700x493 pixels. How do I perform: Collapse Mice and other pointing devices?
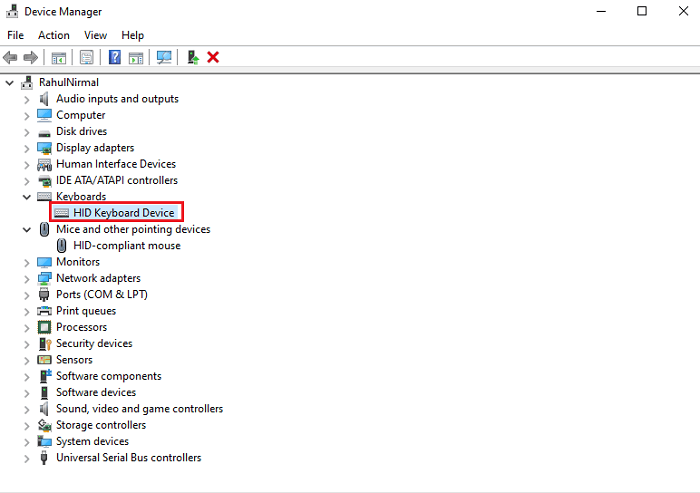click(x=27, y=229)
